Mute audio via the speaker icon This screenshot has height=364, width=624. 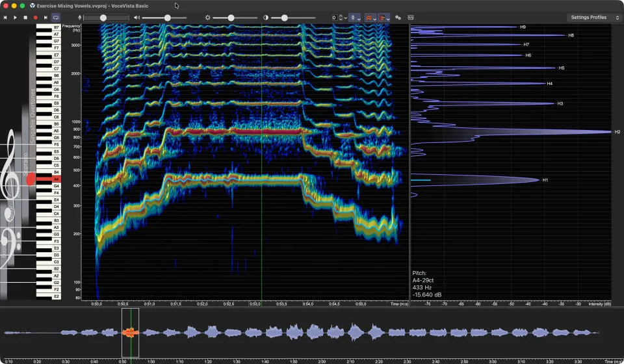(x=136, y=18)
